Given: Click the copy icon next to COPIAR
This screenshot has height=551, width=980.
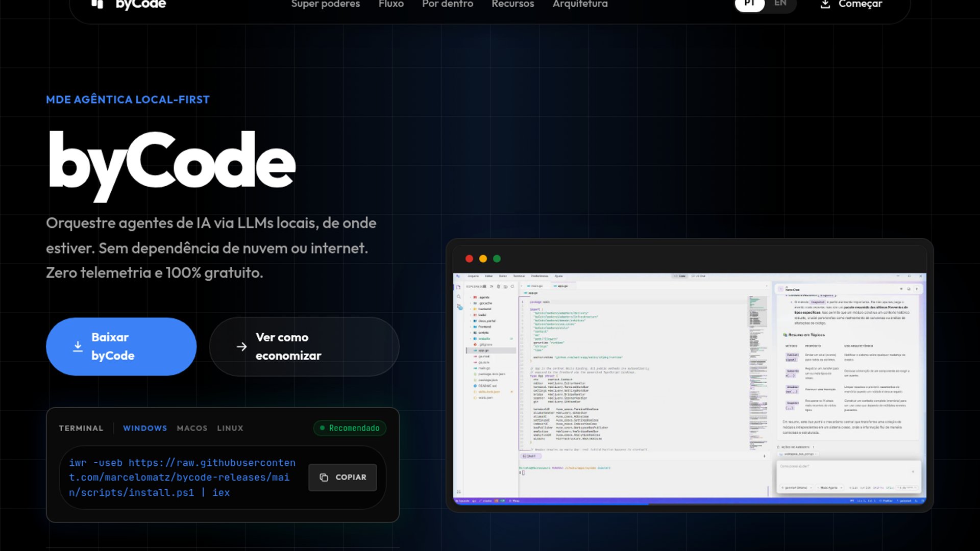Looking at the screenshot, I should click(324, 478).
